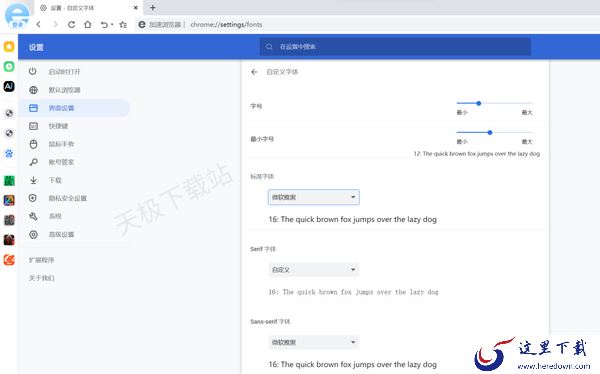
Task: Click the site info icon before address
Action: coord(142,24)
